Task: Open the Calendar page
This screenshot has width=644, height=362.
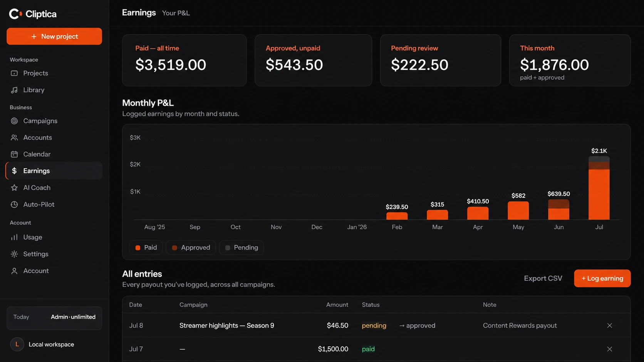Action: pos(54,154)
